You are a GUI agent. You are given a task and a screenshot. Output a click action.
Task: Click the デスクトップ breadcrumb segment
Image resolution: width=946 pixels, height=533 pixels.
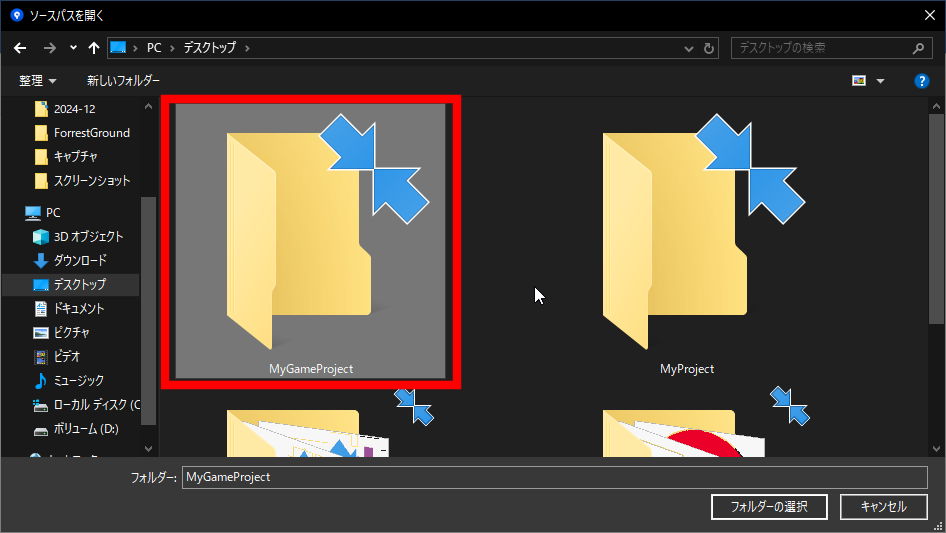click(x=209, y=48)
